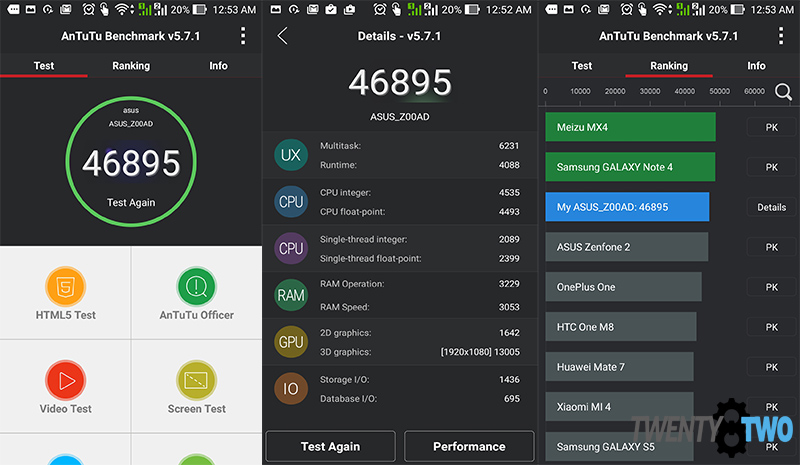Select the CPU integer category icon
Viewport: 800px width, 465px height.
point(291,202)
